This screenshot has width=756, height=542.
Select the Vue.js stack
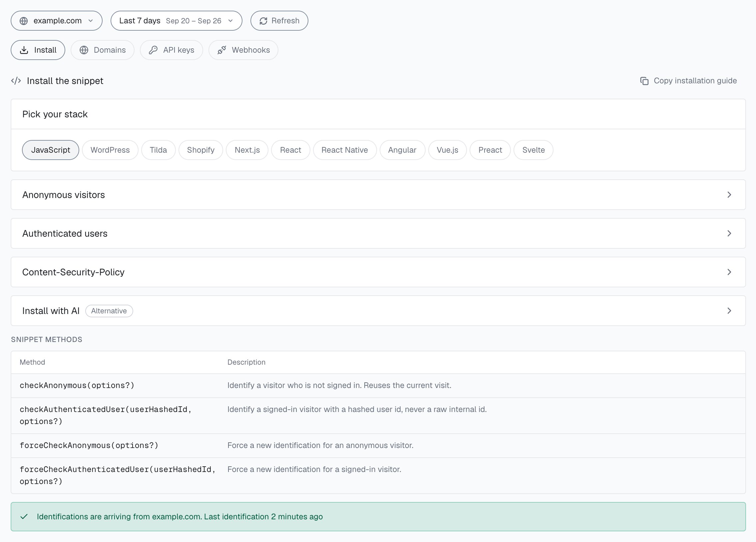[447, 150]
